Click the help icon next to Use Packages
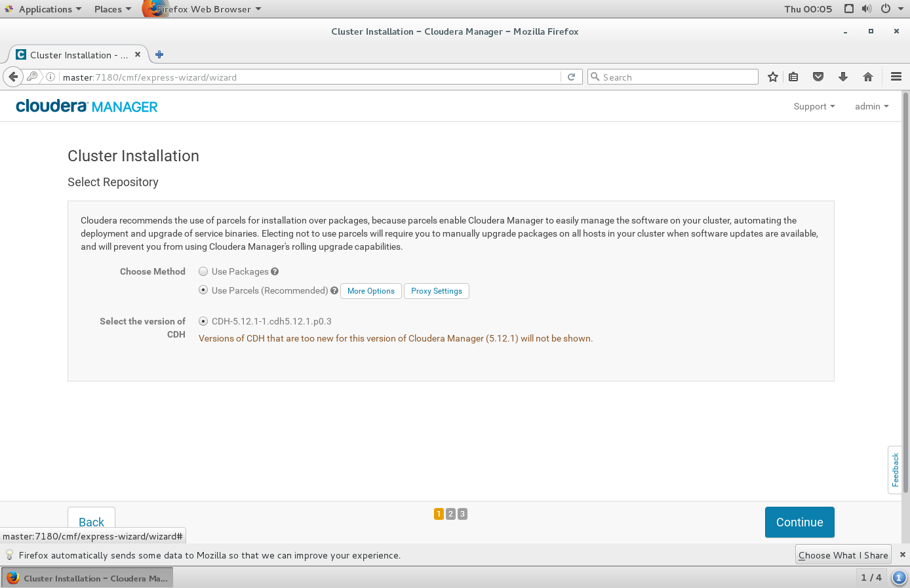Screen dimensions: 910x588 click(275, 271)
